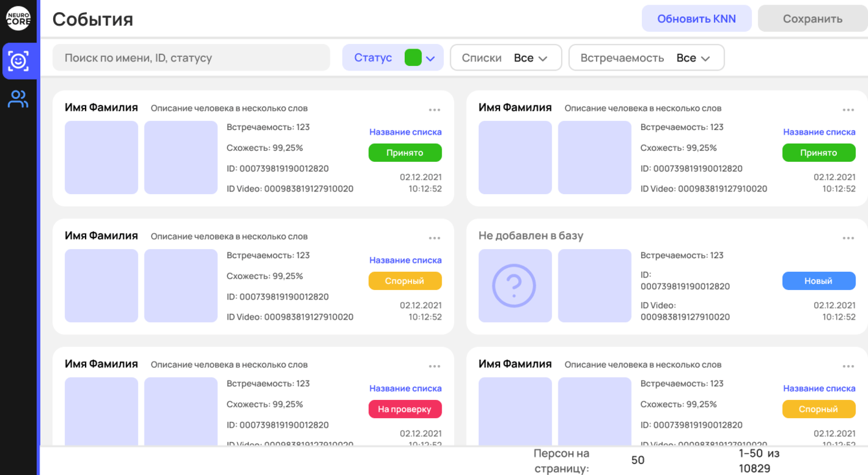The height and width of the screenshot is (475, 868).
Task: Click the Neurocore logo
Action: 18,18
